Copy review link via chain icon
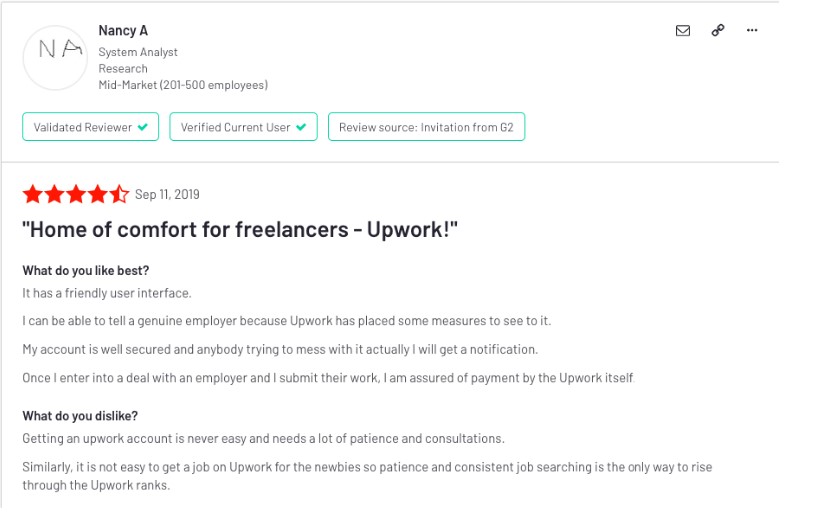816x527 pixels. click(x=718, y=30)
